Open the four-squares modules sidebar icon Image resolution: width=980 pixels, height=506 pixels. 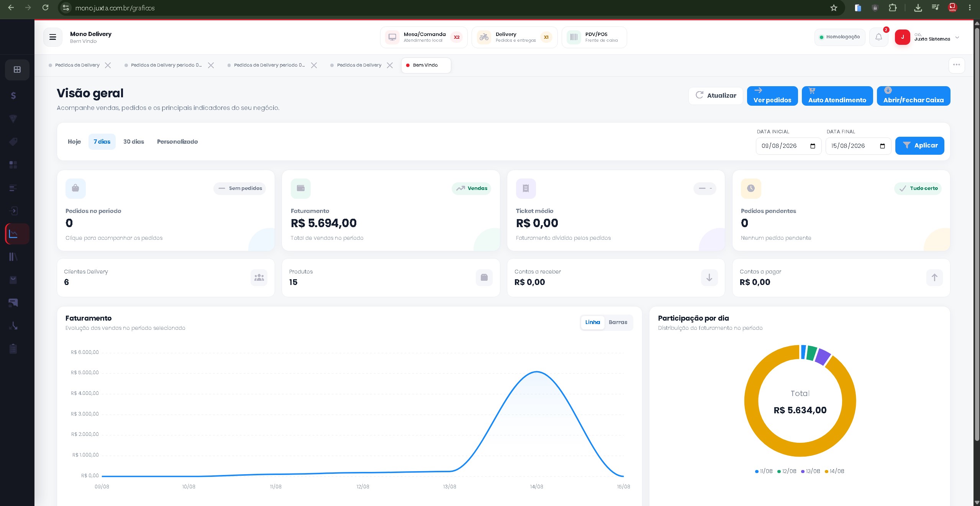pyautogui.click(x=13, y=165)
